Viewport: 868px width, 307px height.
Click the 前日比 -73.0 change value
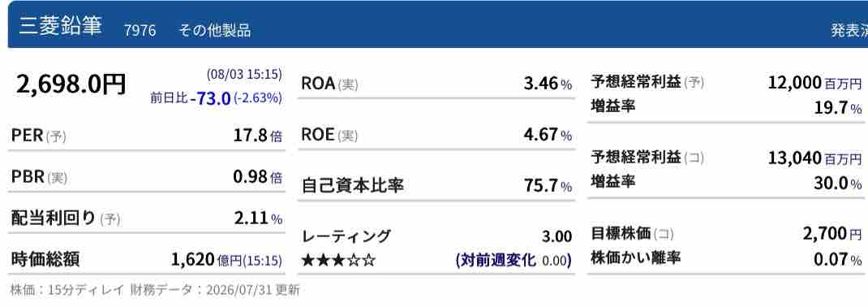210,98
